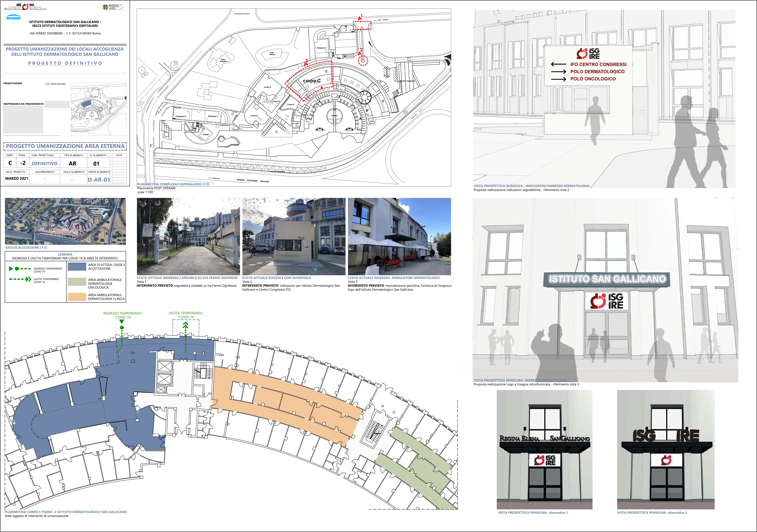Click the 'Palazzina 2' label on the site plan
757x532 pixels.
181,116
